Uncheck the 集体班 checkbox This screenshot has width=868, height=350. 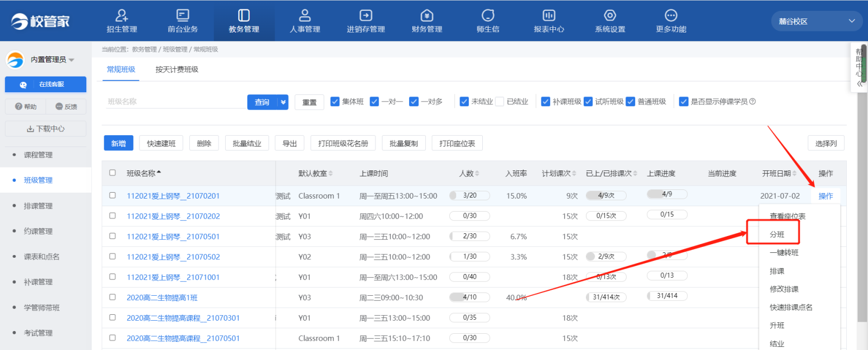(335, 101)
